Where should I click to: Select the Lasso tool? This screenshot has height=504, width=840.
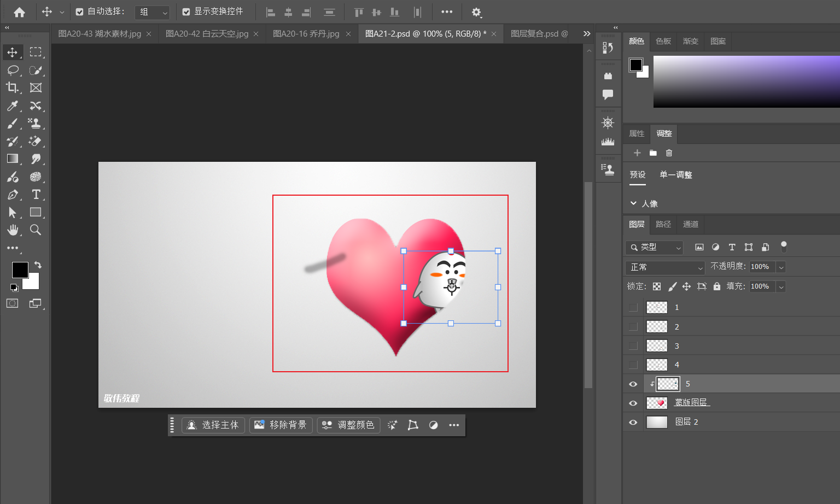(x=12, y=70)
